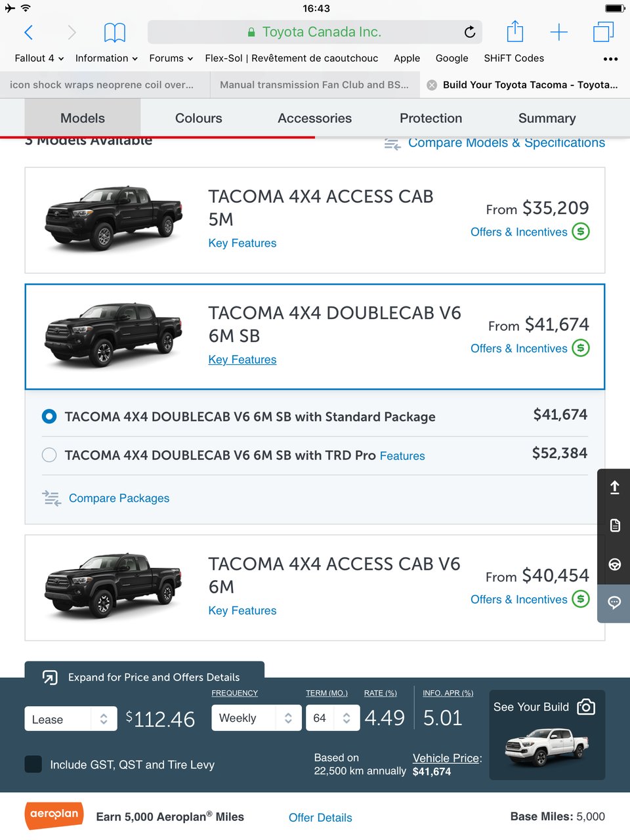630x840 pixels.
Task: Tap the Safari share icon
Action: pos(515,31)
